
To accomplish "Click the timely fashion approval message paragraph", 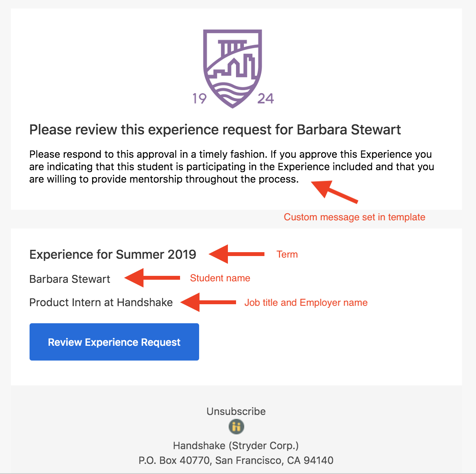I will click(x=232, y=167).
